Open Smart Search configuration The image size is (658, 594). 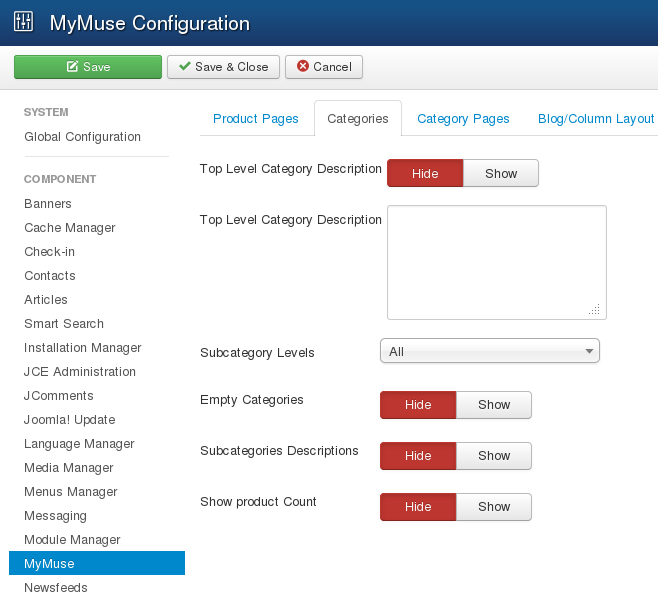[x=64, y=324]
